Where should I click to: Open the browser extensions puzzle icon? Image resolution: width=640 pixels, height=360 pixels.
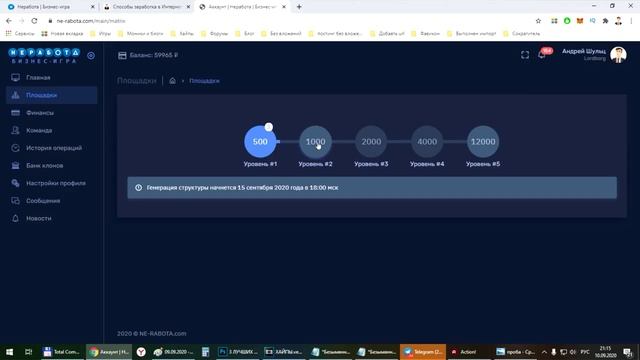tap(605, 21)
